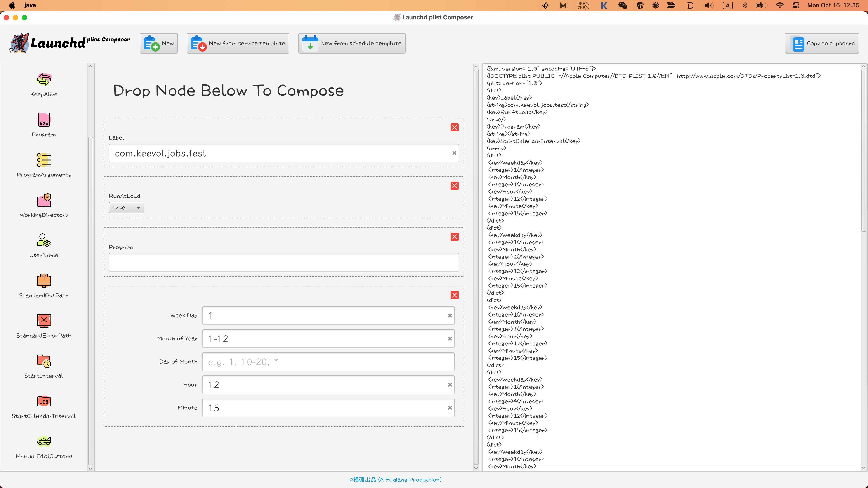The height and width of the screenshot is (488, 868).
Task: Click New from service template button
Action: click(238, 43)
